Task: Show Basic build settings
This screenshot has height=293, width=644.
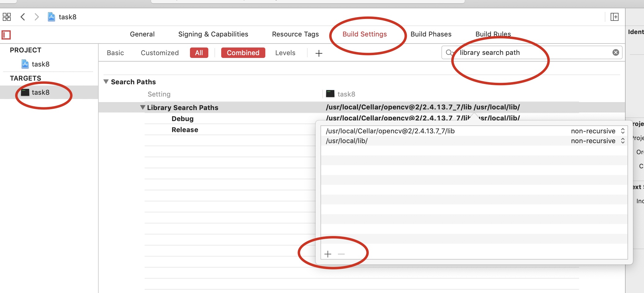Action: (x=115, y=53)
